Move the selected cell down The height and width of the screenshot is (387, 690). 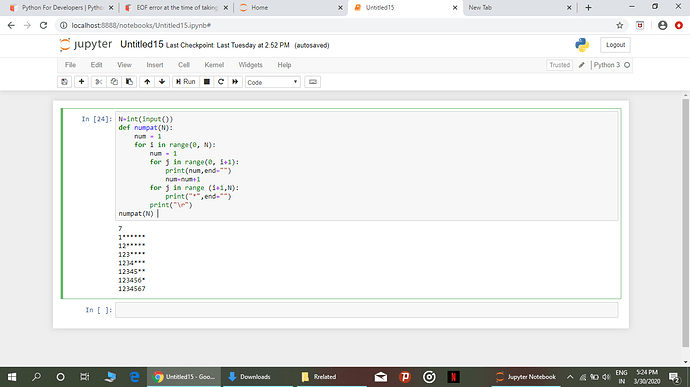pyautogui.click(x=162, y=82)
